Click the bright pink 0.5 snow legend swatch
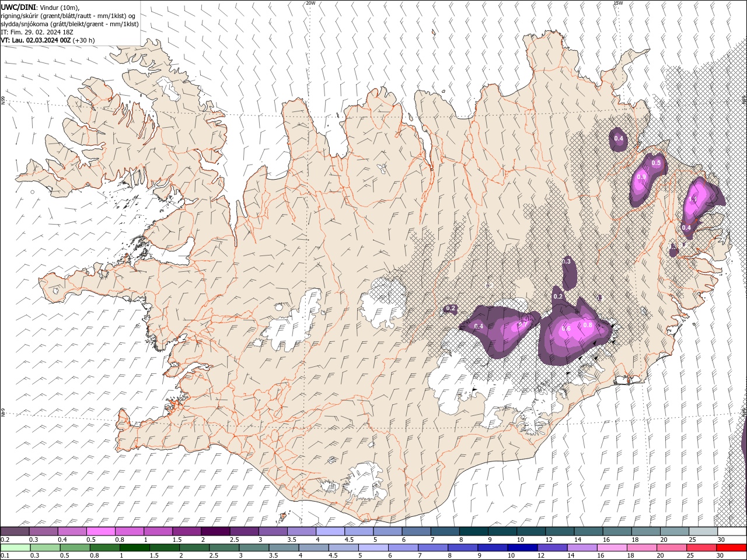This screenshot has height=560, width=747. point(101,531)
